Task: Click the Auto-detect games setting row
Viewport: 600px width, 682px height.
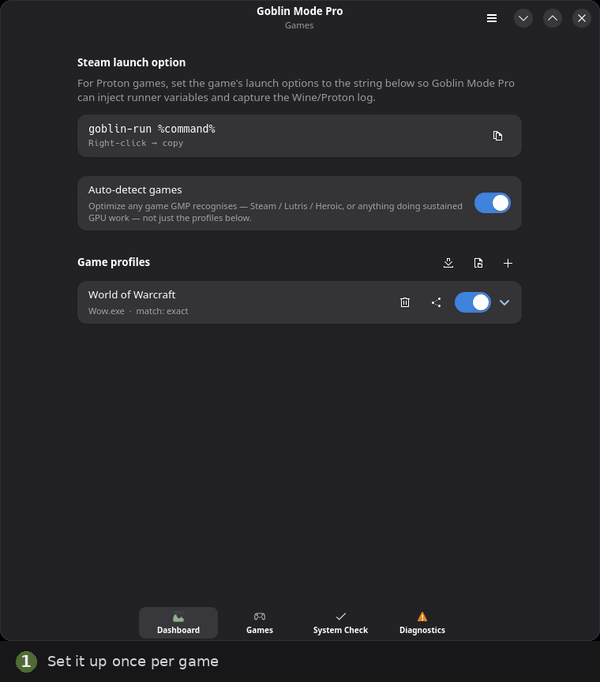Action: [299, 203]
